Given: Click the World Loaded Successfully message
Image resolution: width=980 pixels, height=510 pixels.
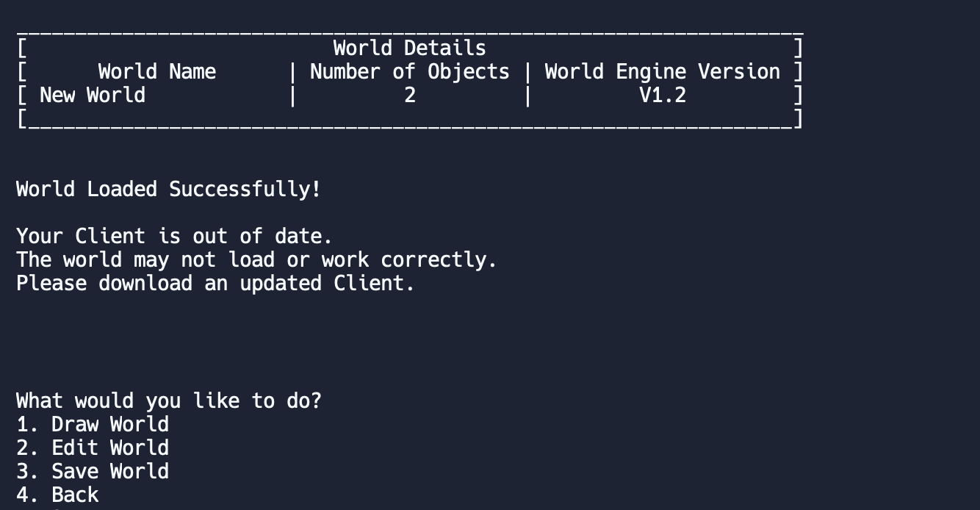Looking at the screenshot, I should 167,189.
